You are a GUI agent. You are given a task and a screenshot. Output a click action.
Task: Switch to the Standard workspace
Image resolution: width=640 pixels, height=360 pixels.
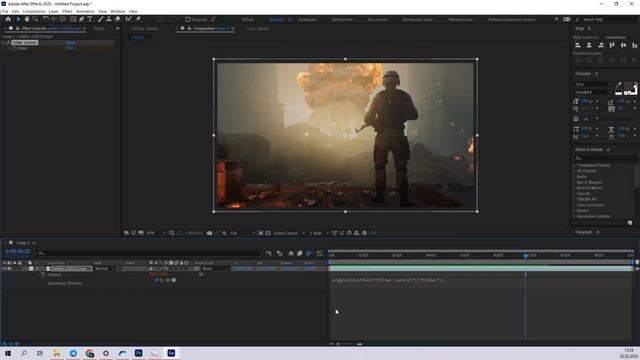[276, 19]
